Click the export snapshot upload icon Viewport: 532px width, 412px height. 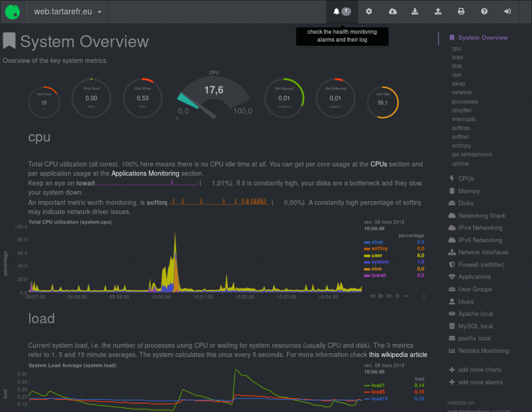[438, 11]
